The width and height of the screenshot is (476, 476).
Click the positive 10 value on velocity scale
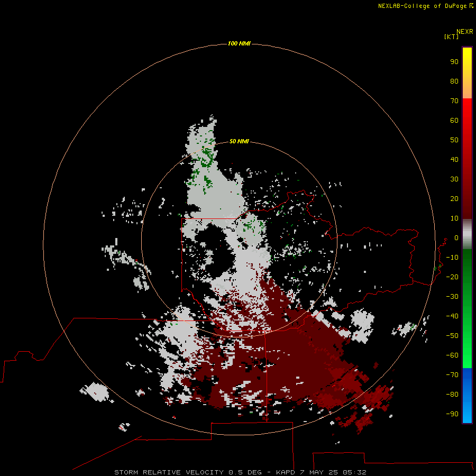coord(454,218)
